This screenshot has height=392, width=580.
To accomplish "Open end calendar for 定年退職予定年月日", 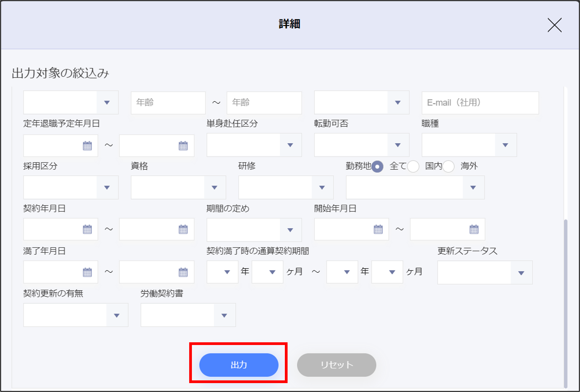I will point(183,146).
